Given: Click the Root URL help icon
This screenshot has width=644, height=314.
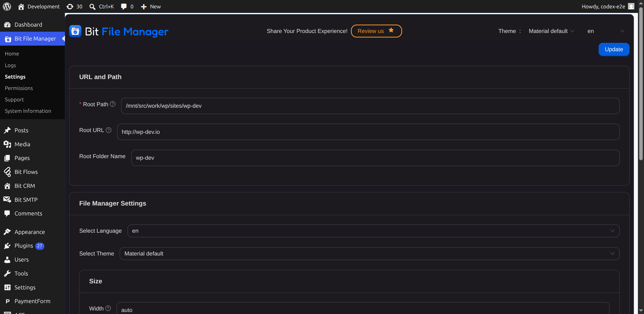Looking at the screenshot, I should pyautogui.click(x=109, y=130).
